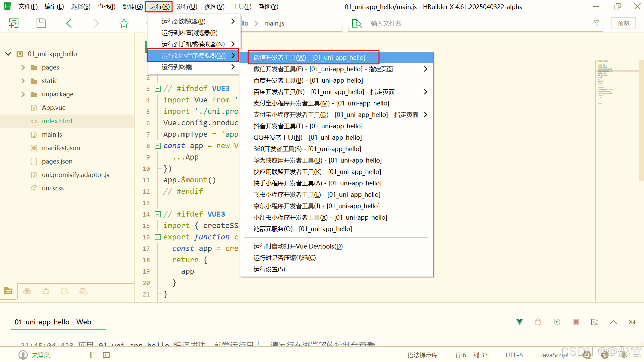Open 运行设置(S)
Viewport: 644px width, 362px height.
[x=336, y=269]
